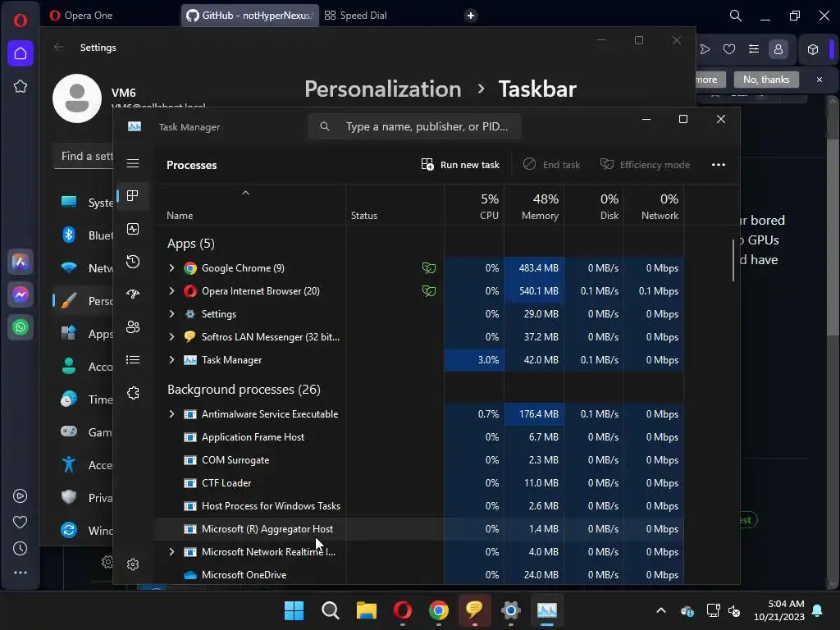840x630 pixels.
Task: Open App history page in Task Manager
Action: click(133, 262)
